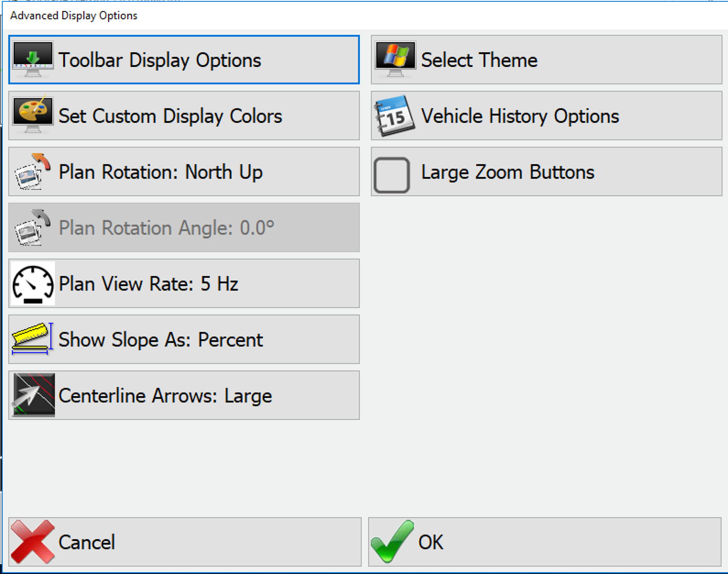Open Vehicle History Options
This screenshot has height=574, width=728.
pyautogui.click(x=545, y=115)
